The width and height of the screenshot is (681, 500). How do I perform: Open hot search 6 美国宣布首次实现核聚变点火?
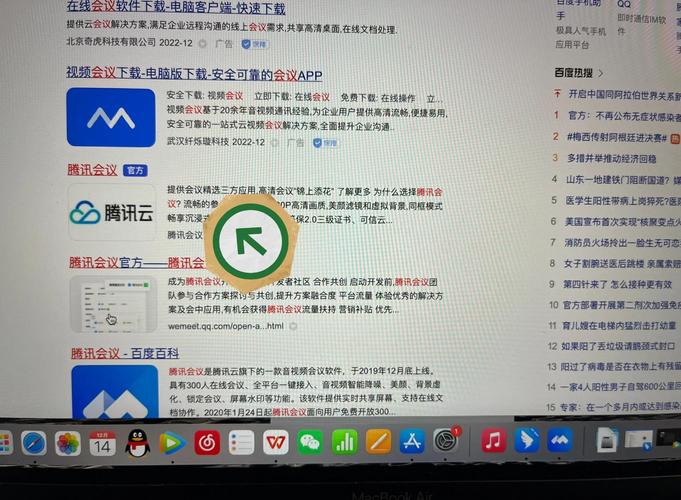(622, 222)
